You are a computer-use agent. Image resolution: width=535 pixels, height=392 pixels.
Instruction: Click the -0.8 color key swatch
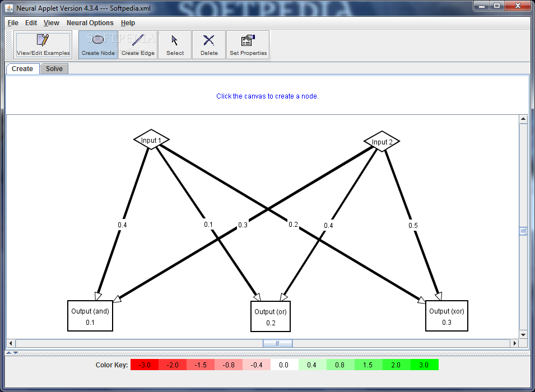coord(229,365)
